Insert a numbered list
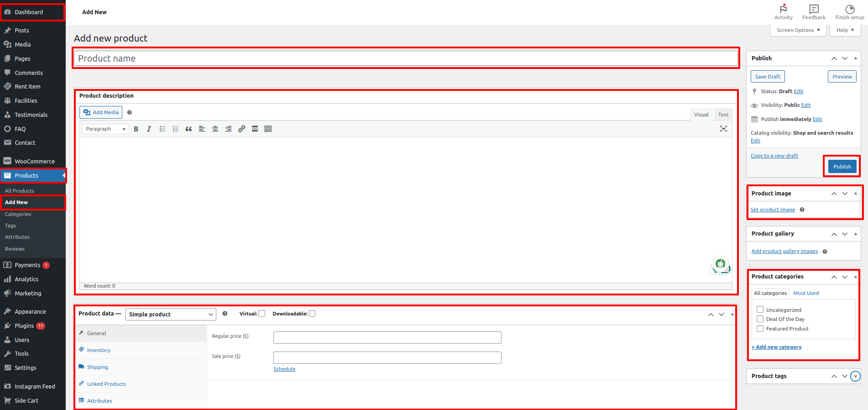This screenshot has height=410, width=868. pyautogui.click(x=175, y=129)
